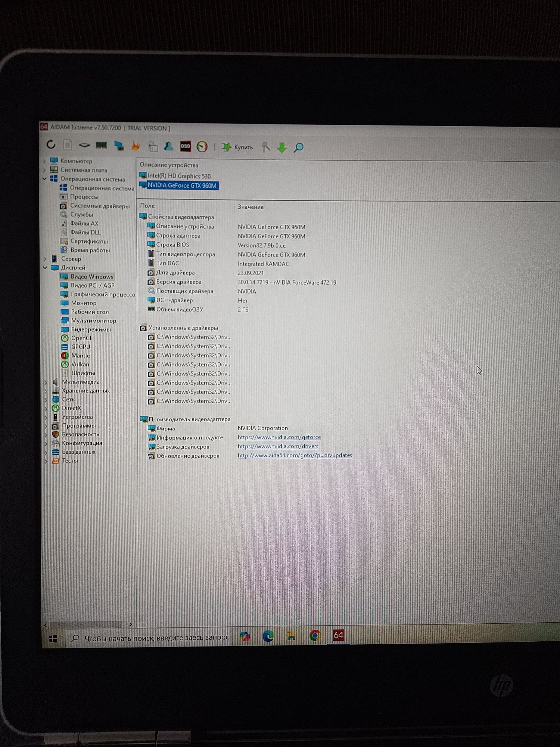The height and width of the screenshot is (747, 560).
Task: Select the Объем видеоОЗУ row
Action: 198,309
